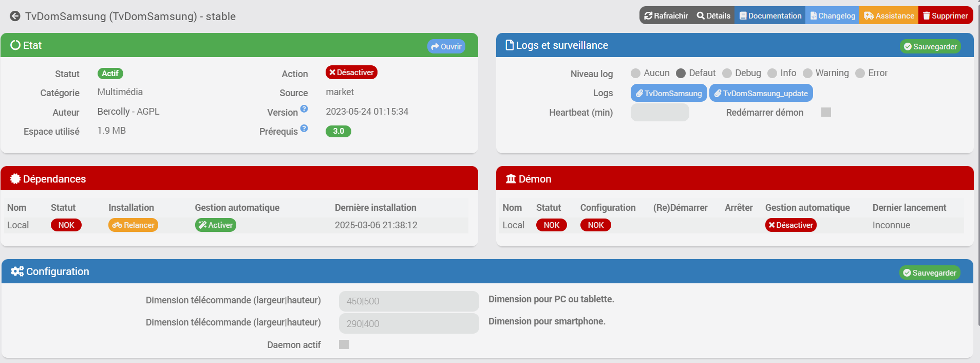Image resolution: width=980 pixels, height=363 pixels.
Task: Select Defaut log level
Action: 681,73
